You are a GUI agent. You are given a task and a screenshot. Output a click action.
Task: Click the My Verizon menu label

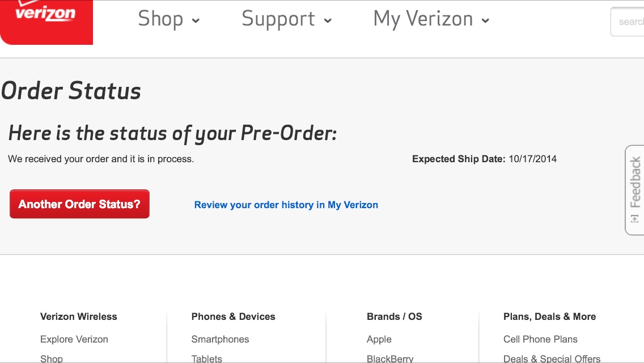pyautogui.click(x=423, y=19)
